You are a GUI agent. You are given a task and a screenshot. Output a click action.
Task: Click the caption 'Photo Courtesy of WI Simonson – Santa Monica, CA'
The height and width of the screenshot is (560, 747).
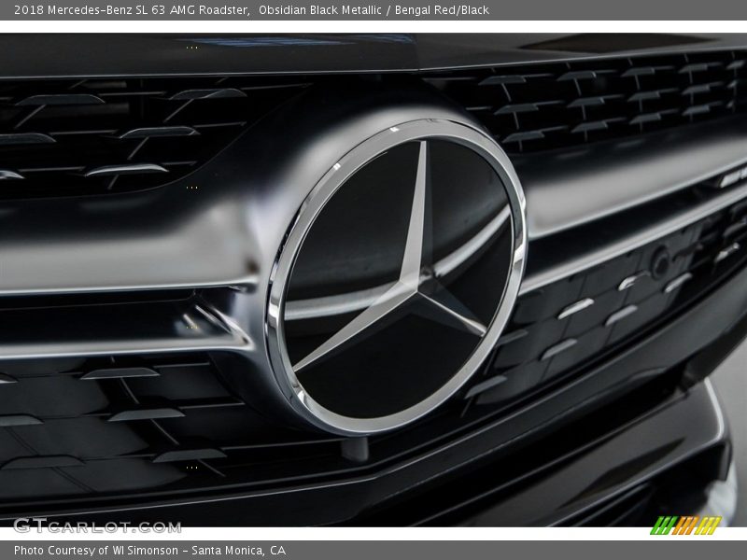coord(149,551)
